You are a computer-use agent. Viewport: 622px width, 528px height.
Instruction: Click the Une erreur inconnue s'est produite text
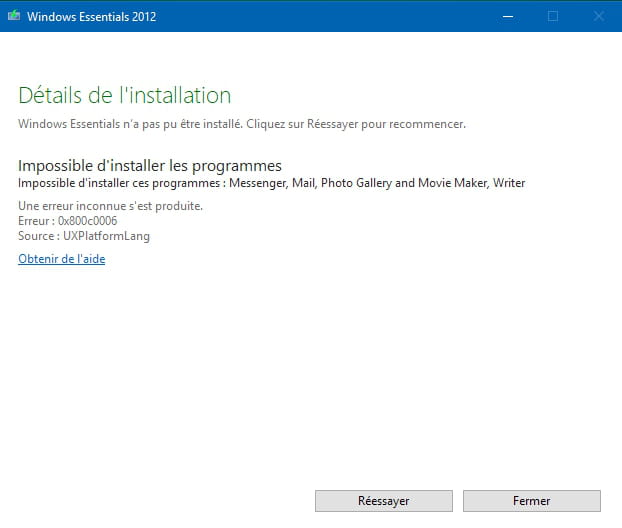(111, 206)
